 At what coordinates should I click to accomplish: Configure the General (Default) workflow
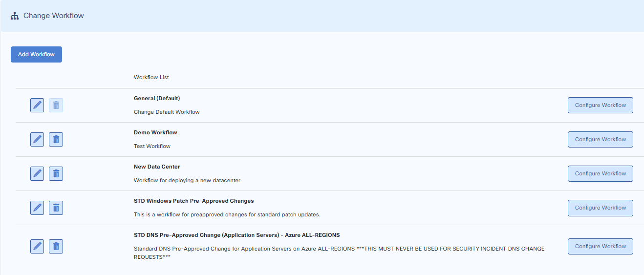600,105
